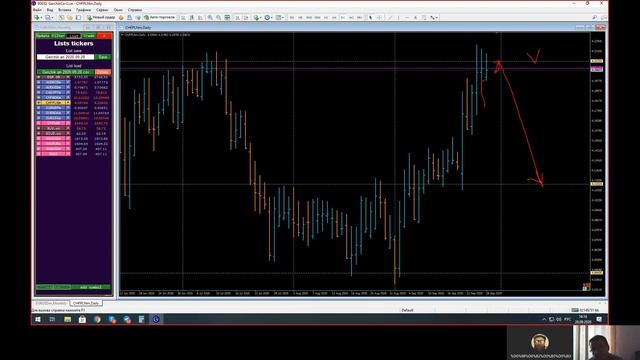Show the Market Watch window icon
Screen dimensions: 640x360
(61, 18)
